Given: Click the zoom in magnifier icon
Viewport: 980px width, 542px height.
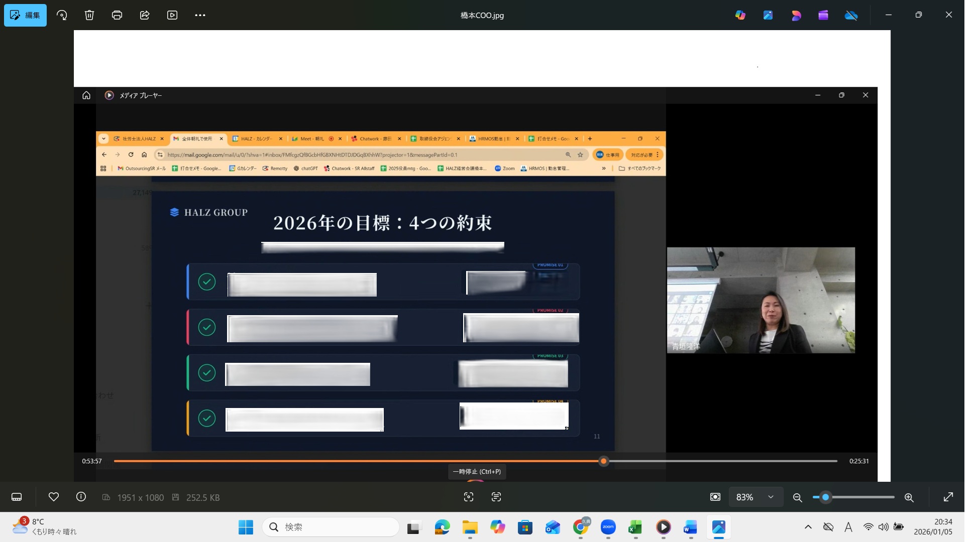Looking at the screenshot, I should (x=909, y=497).
